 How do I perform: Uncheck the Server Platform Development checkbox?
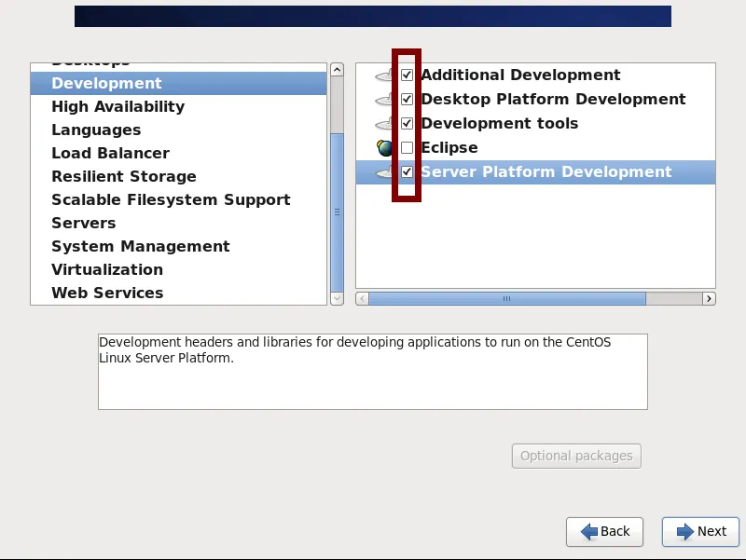[407, 171]
